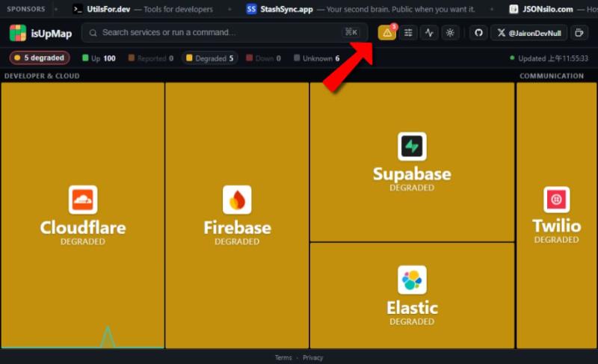598x364 pixels.
Task: Open the Supabase degraded tile
Action: (412, 162)
